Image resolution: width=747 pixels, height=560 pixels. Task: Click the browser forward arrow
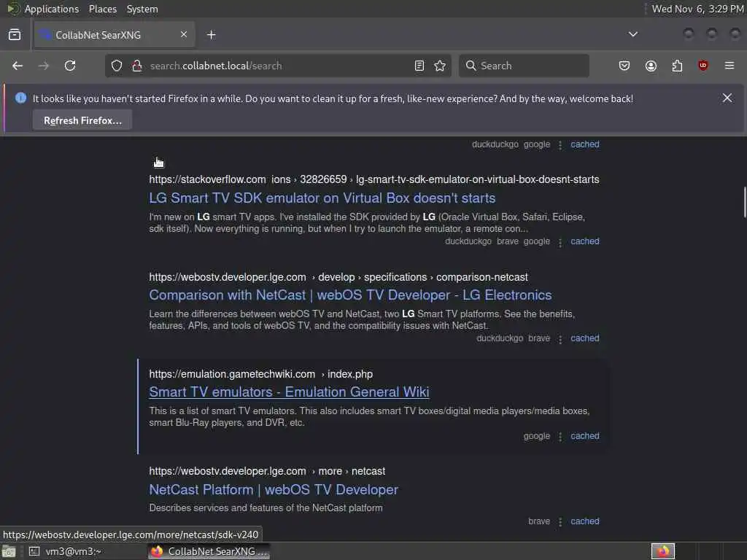(43, 66)
